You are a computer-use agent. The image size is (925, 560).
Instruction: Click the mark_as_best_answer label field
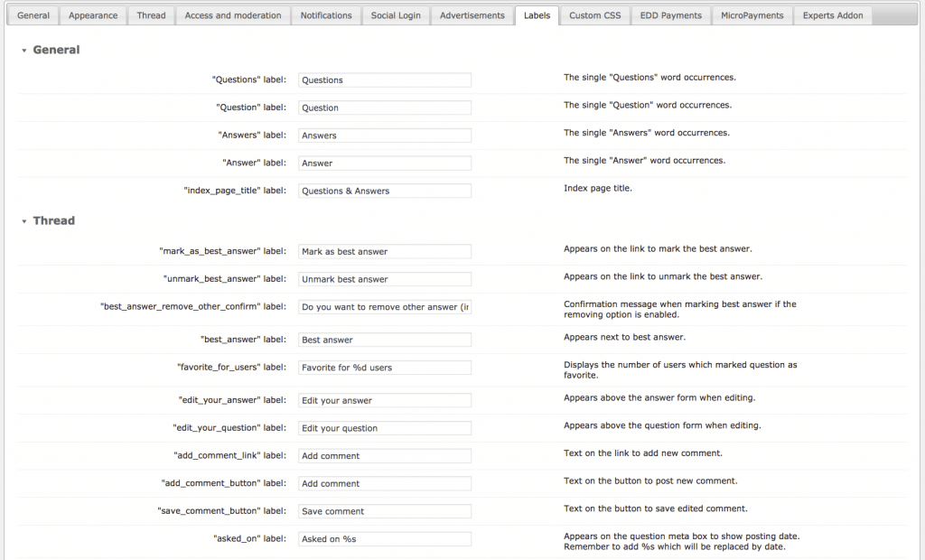(x=385, y=251)
